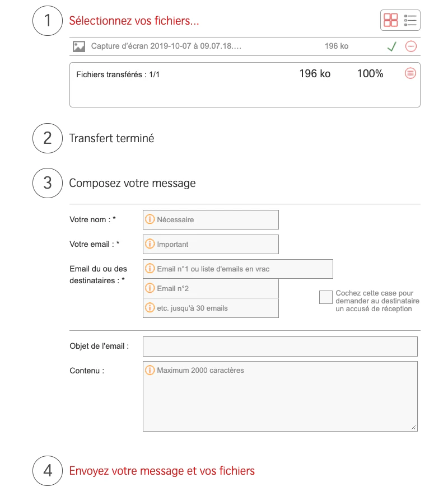The image size is (448, 501).
Task: Click the textarea resize handle corner
Action: tap(413, 428)
